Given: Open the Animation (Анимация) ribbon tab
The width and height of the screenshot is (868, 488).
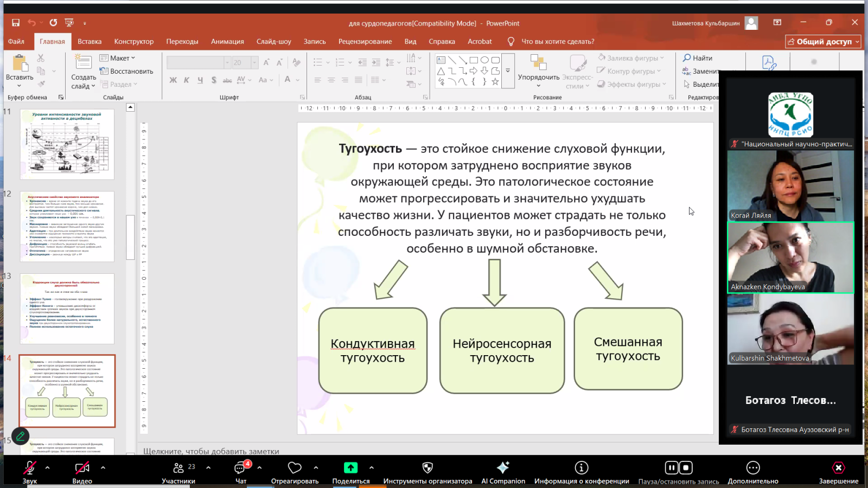Looking at the screenshot, I should (227, 41).
